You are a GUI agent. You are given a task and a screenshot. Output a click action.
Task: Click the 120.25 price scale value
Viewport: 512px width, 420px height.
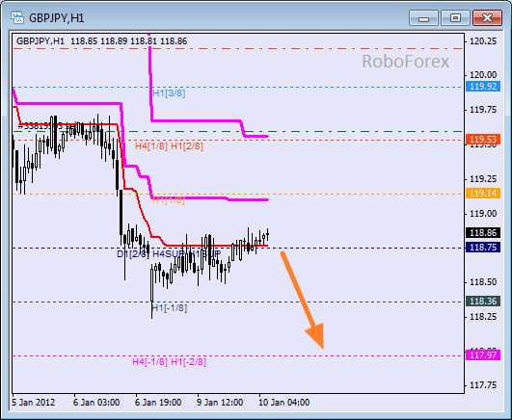pyautogui.click(x=483, y=41)
